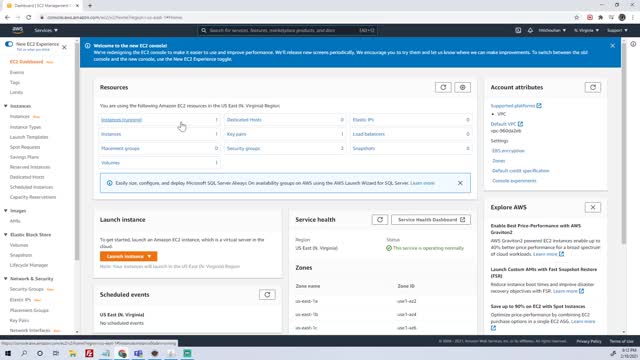Open Spot Requests in sidebar

coord(25,147)
